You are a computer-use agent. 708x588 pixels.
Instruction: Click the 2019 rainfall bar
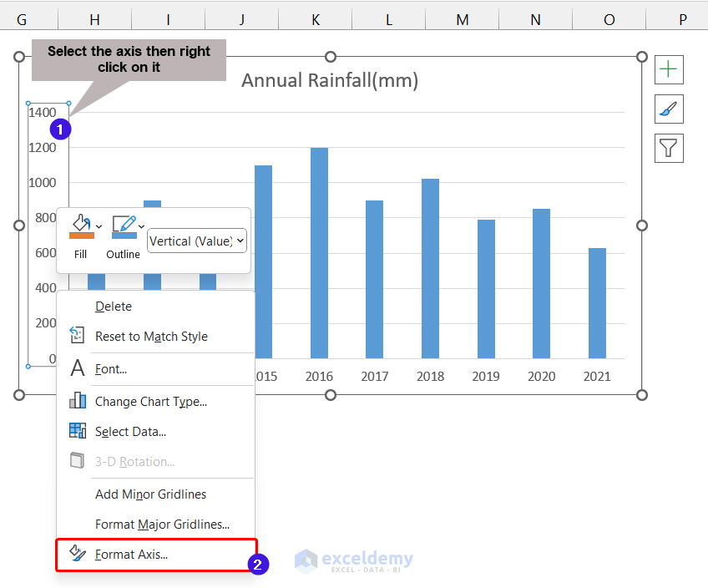pos(486,289)
